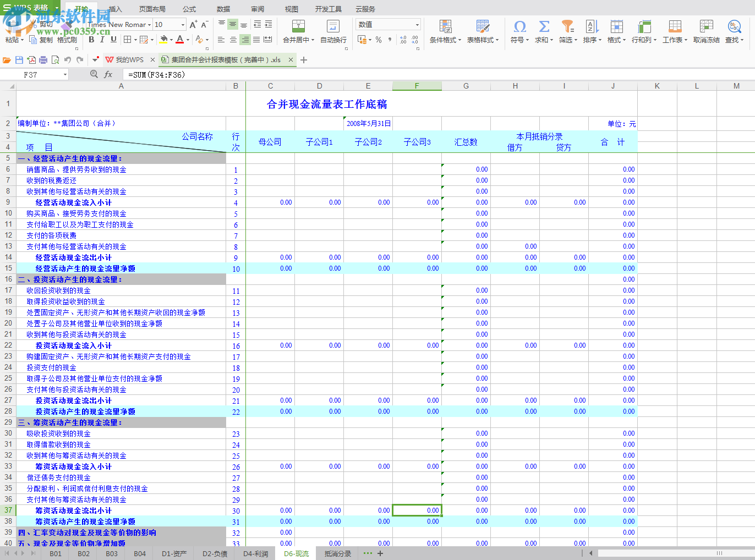This screenshot has width=755, height=560.
Task: Click the Copy (复制) button
Action: coord(41,40)
